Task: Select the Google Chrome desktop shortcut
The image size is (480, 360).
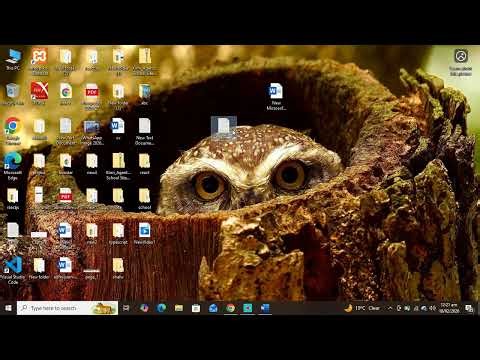Action: click(13, 131)
